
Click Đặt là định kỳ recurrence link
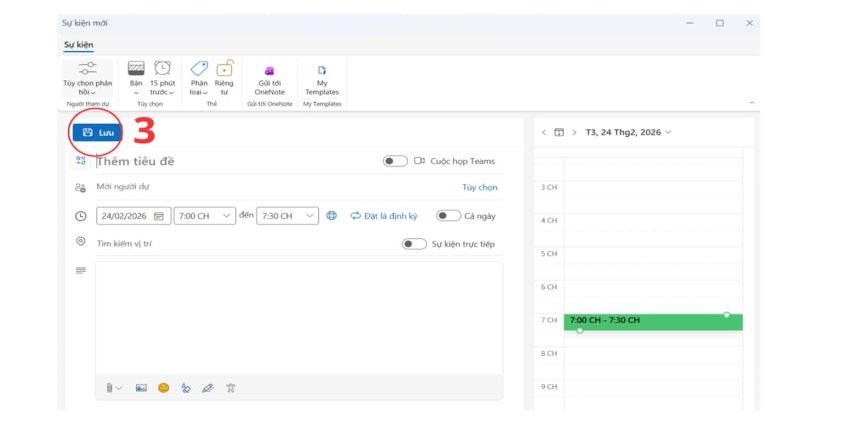(384, 216)
